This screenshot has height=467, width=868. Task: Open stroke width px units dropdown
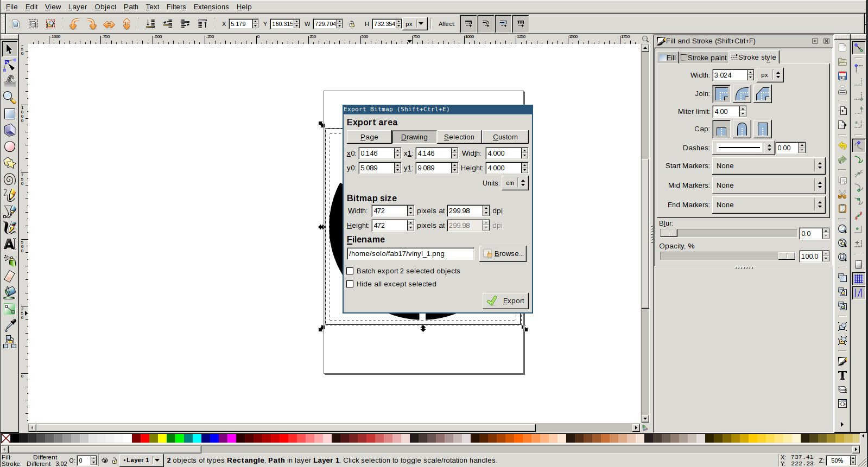770,75
